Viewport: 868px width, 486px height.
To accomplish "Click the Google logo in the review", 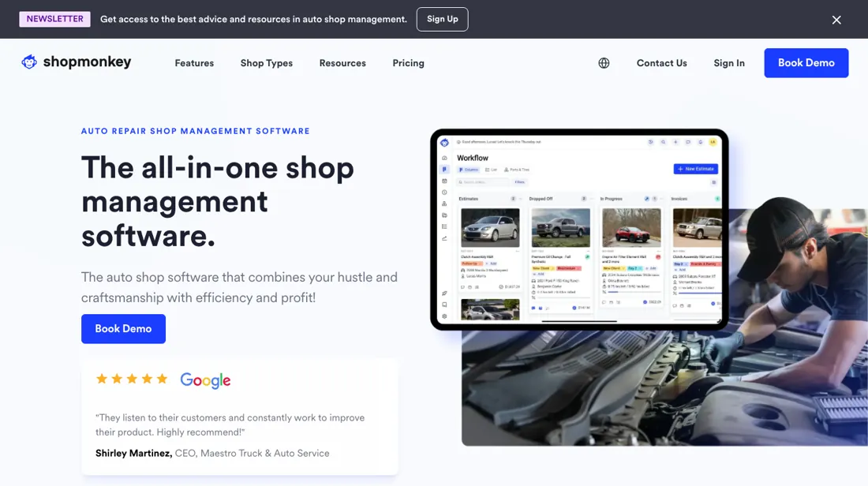I will click(x=205, y=380).
